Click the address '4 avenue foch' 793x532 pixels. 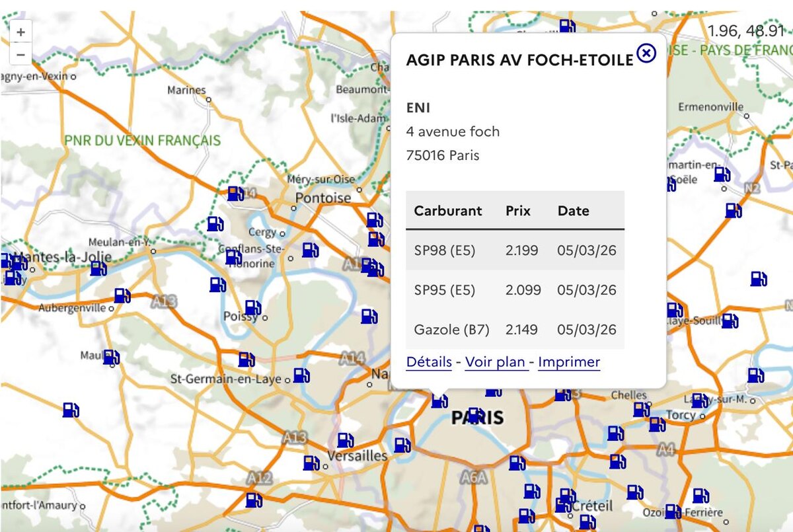pos(453,132)
